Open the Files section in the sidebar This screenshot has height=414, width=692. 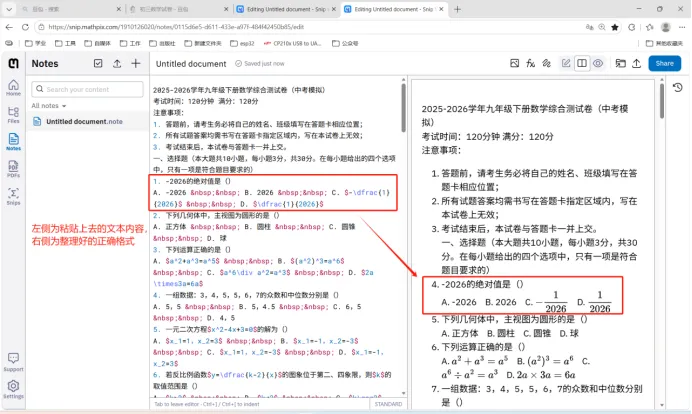(13, 115)
